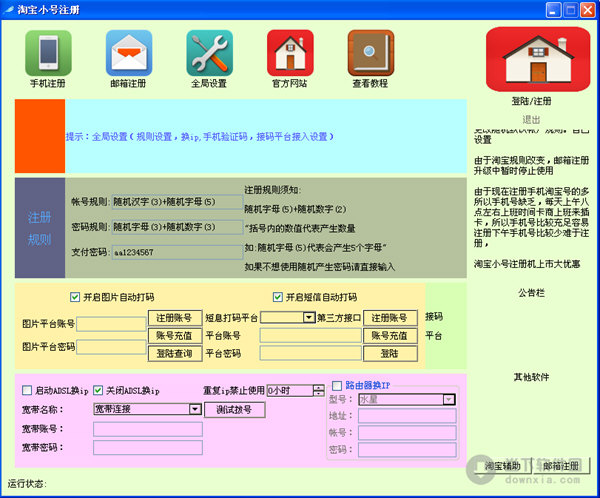Open the 邮箱注册 envelope icon
This screenshot has width=600, height=498.
click(129, 53)
